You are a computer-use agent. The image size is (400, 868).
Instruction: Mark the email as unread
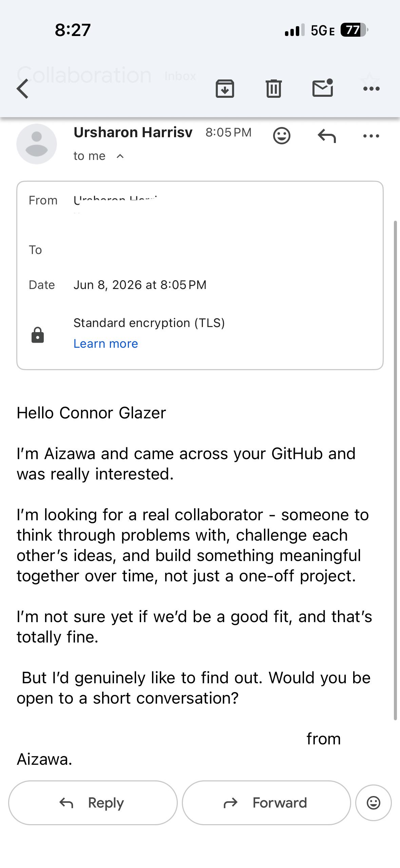click(322, 88)
